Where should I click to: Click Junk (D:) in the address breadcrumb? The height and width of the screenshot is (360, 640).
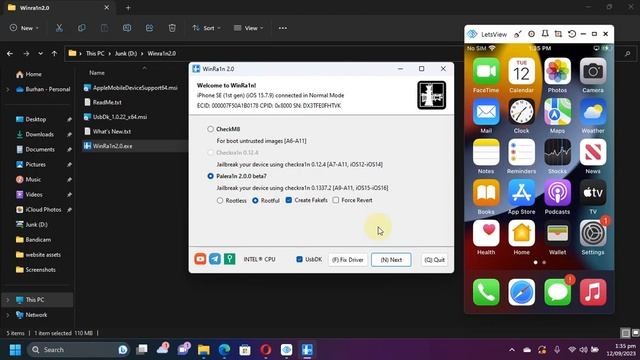click(x=126, y=53)
